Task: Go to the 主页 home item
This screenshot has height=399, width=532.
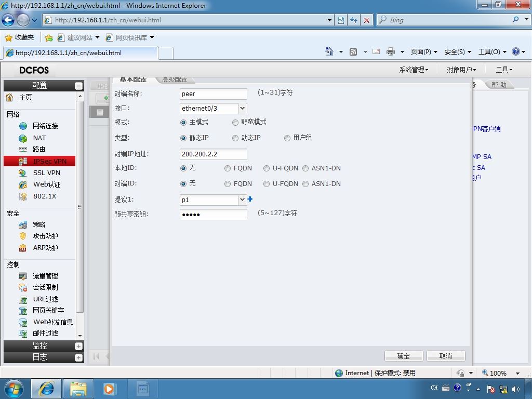Action: point(25,98)
